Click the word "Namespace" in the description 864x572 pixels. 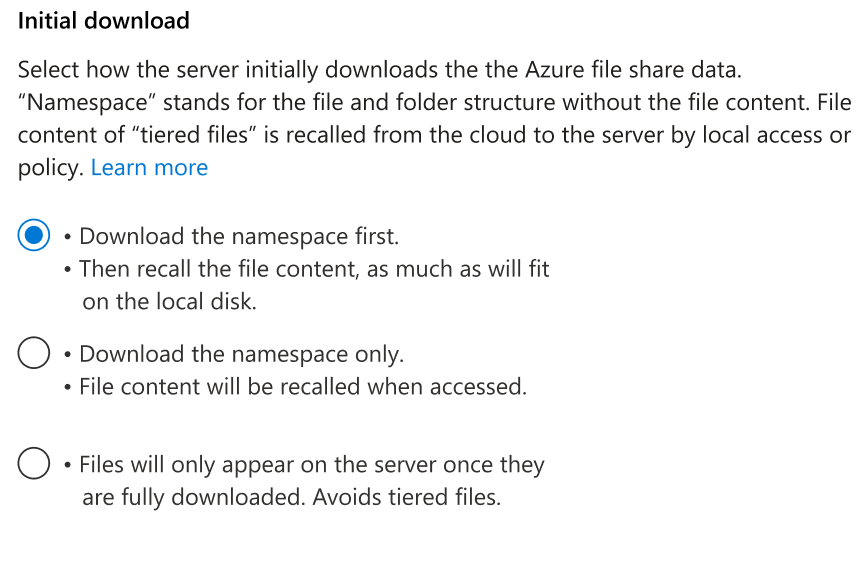click(x=87, y=102)
